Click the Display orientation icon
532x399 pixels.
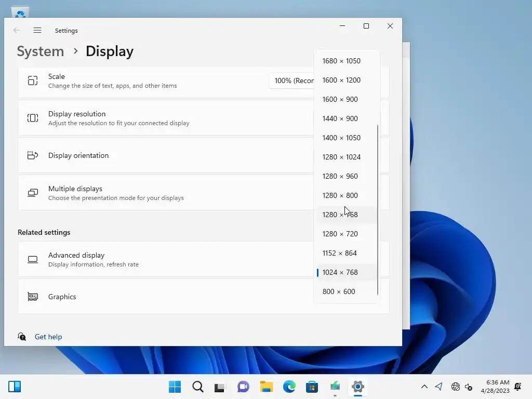pos(33,155)
